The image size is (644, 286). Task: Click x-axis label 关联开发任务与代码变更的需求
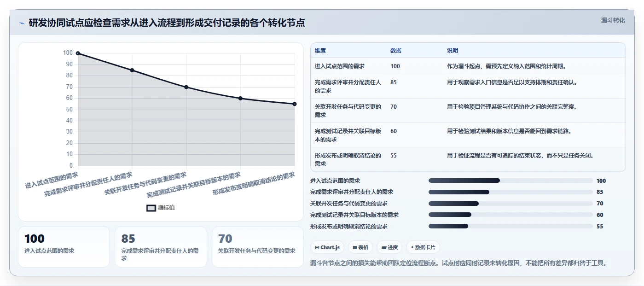145,185
